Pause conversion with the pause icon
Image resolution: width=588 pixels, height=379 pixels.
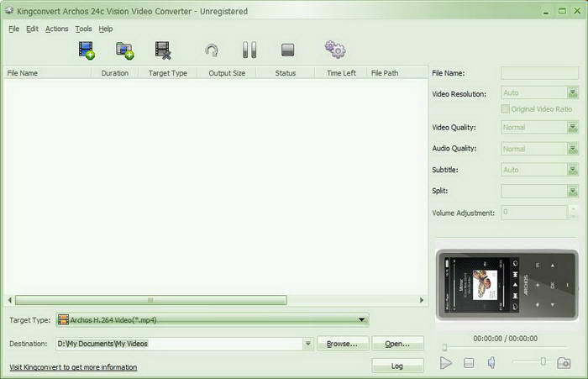pyautogui.click(x=249, y=50)
